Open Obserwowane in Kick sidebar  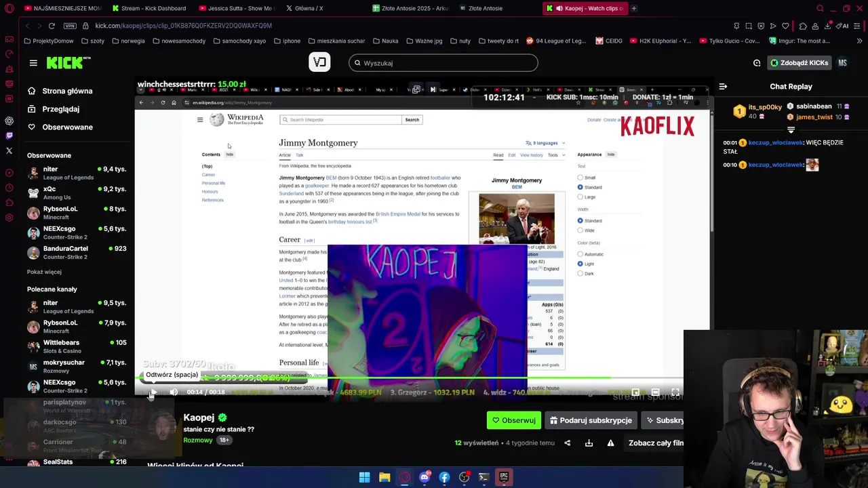60,127
